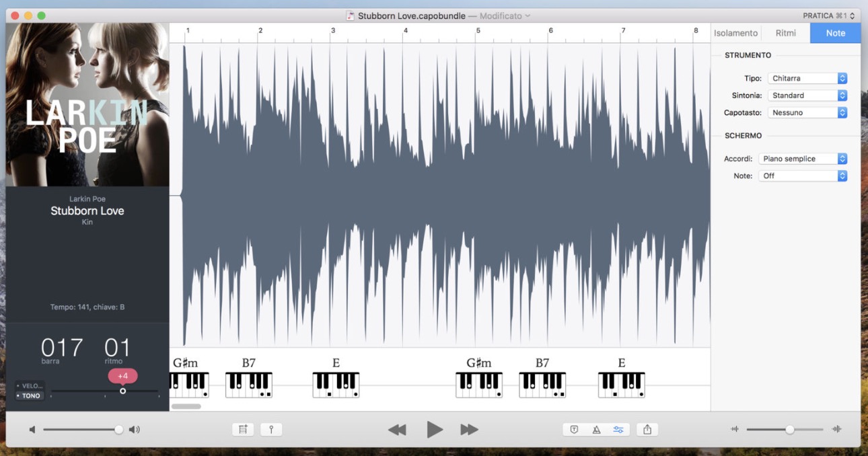The width and height of the screenshot is (868, 456).
Task: Open the Note dropdown showing Off
Action: (x=803, y=176)
